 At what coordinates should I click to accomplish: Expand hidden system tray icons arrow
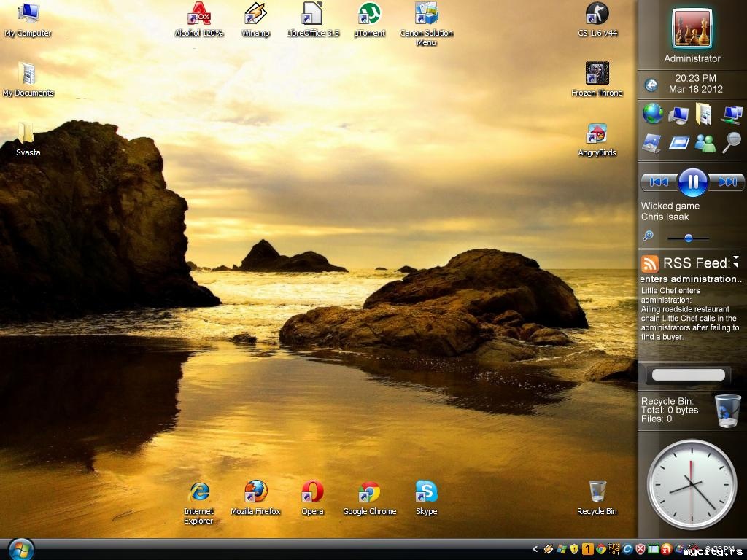535,549
